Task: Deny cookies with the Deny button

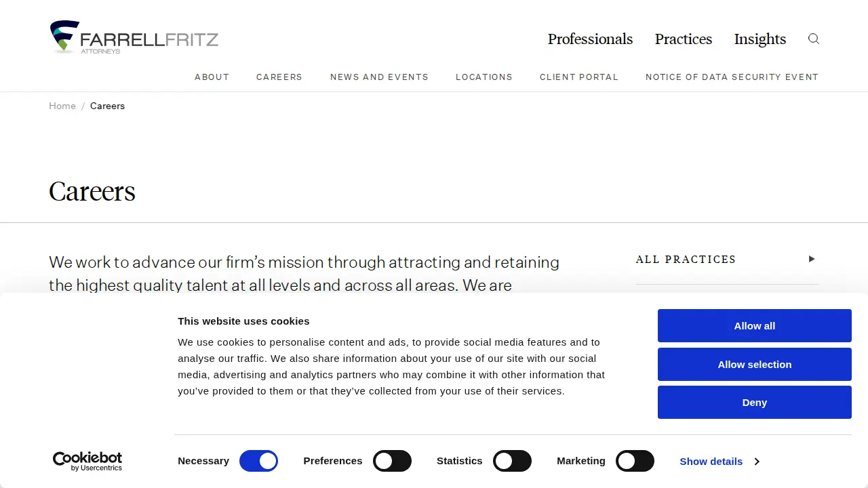Action: 755,403
